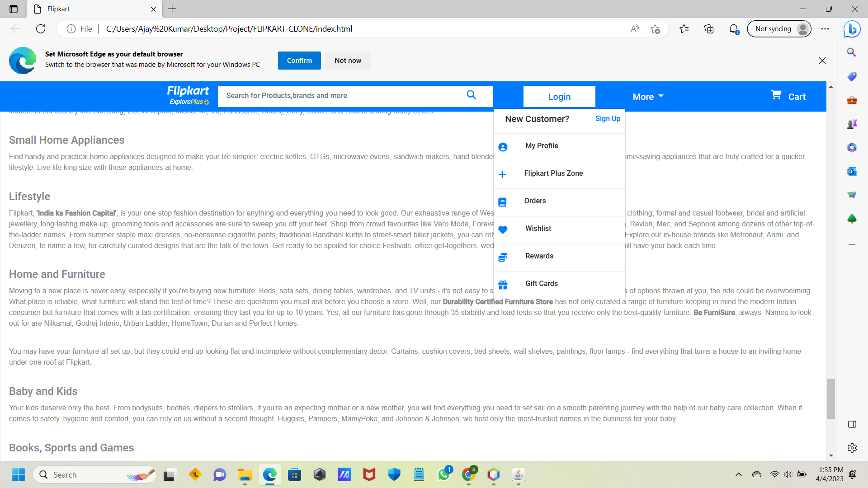Image resolution: width=868 pixels, height=488 pixels.
Task: Expand the More dropdown in navbar
Action: 647,96
